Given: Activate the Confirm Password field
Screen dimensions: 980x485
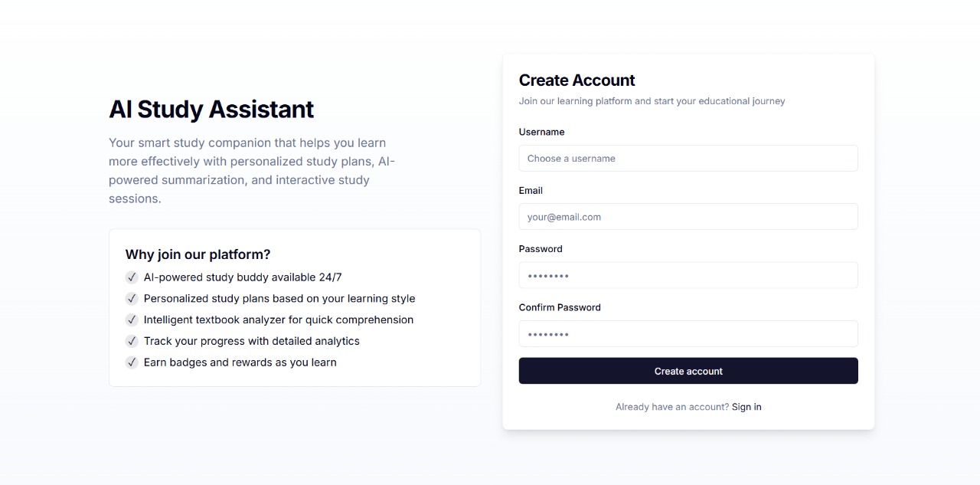Looking at the screenshot, I should click(688, 334).
